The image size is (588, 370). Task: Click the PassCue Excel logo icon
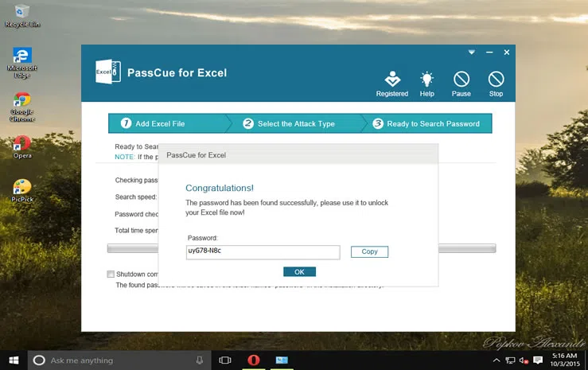tap(108, 72)
